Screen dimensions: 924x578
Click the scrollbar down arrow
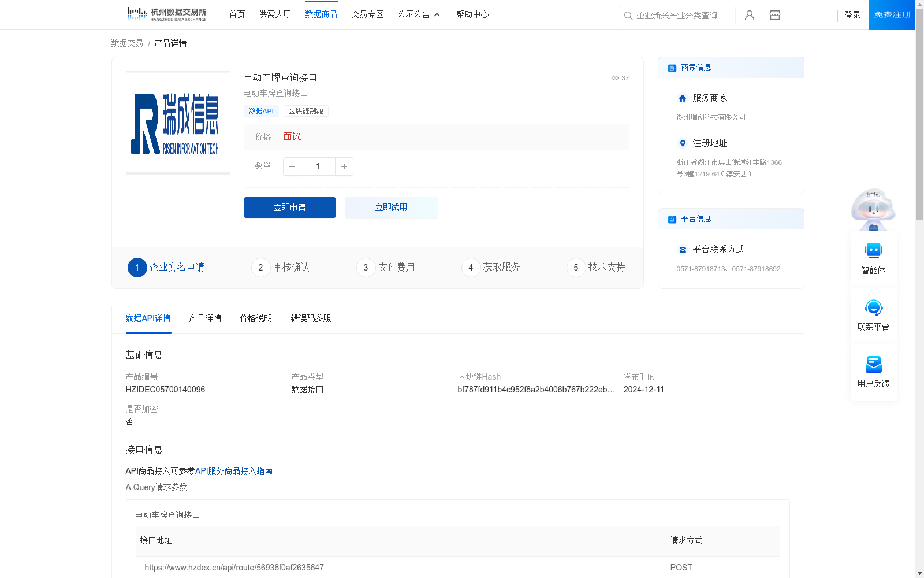click(x=919, y=573)
